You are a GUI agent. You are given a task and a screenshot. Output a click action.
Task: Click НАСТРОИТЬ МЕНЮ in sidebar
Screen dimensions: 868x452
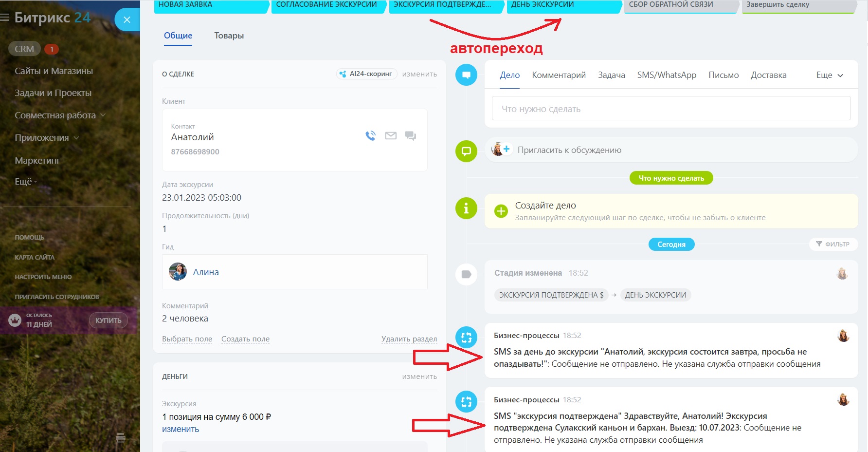pos(43,277)
